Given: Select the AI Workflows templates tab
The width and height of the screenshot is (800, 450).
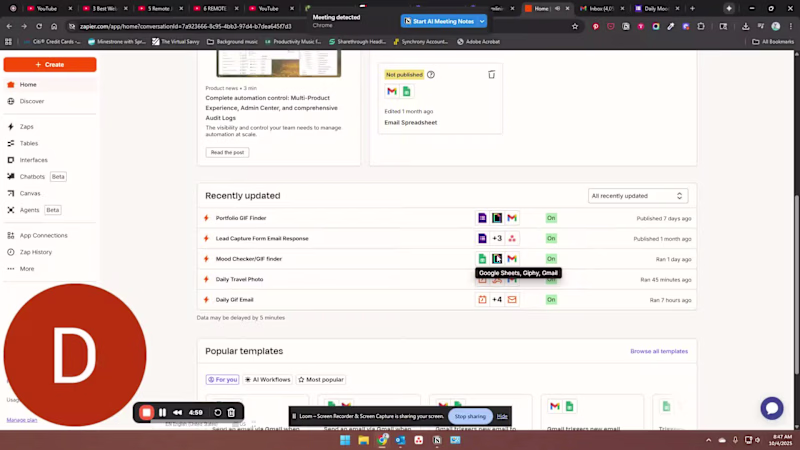Looking at the screenshot, I should [x=267, y=380].
